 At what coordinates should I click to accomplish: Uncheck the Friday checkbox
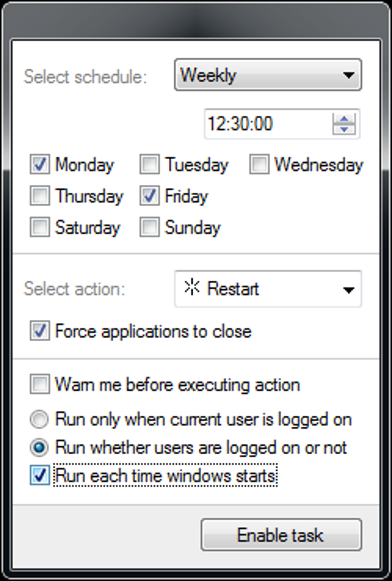point(149,195)
